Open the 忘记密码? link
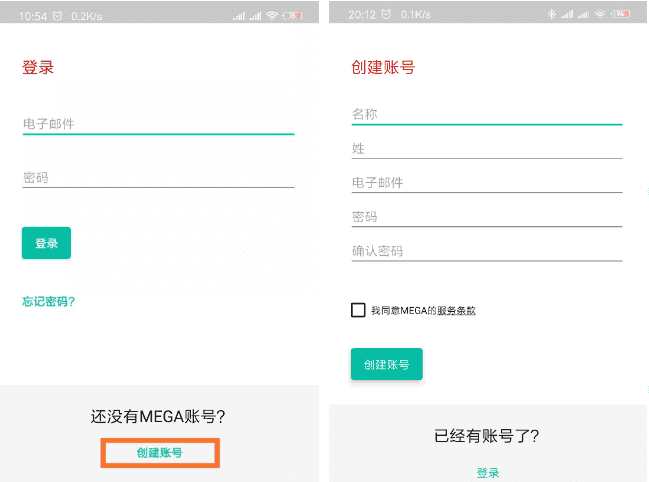649x482 pixels. [48, 301]
